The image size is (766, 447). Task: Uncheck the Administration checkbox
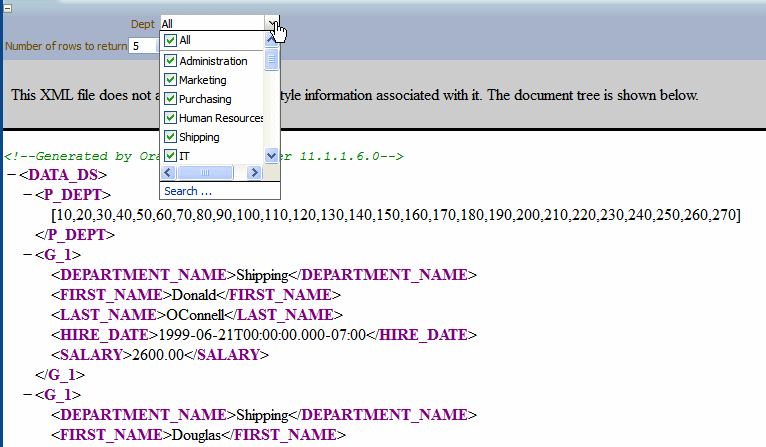click(170, 61)
